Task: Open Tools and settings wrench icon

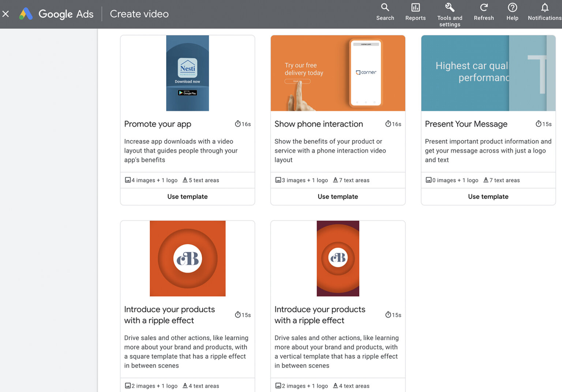Action: point(449,8)
